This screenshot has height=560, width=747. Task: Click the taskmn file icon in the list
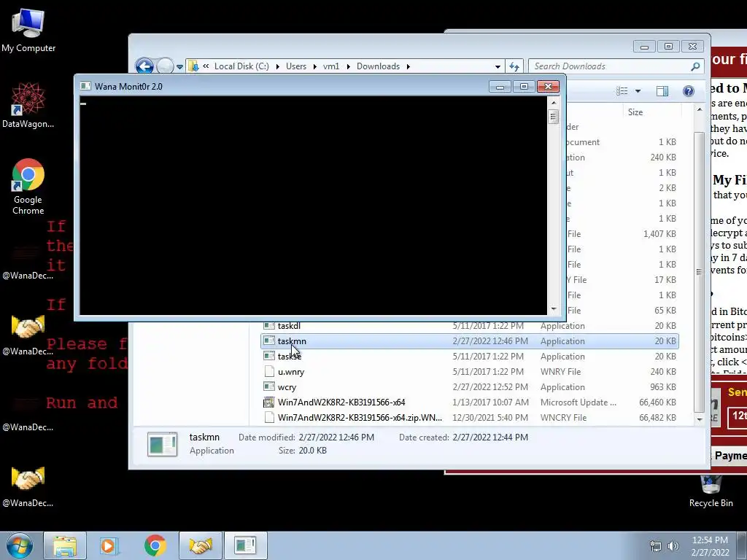click(x=269, y=341)
